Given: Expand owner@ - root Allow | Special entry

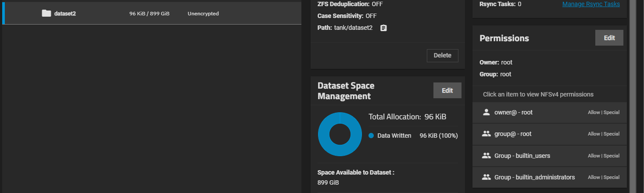Looking at the screenshot, I should [603, 113].
